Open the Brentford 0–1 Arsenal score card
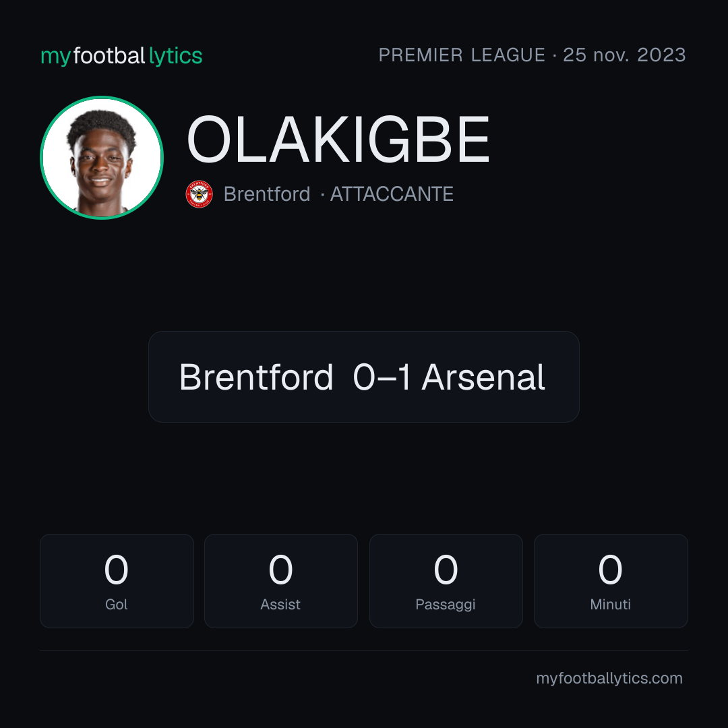 [x=363, y=377]
